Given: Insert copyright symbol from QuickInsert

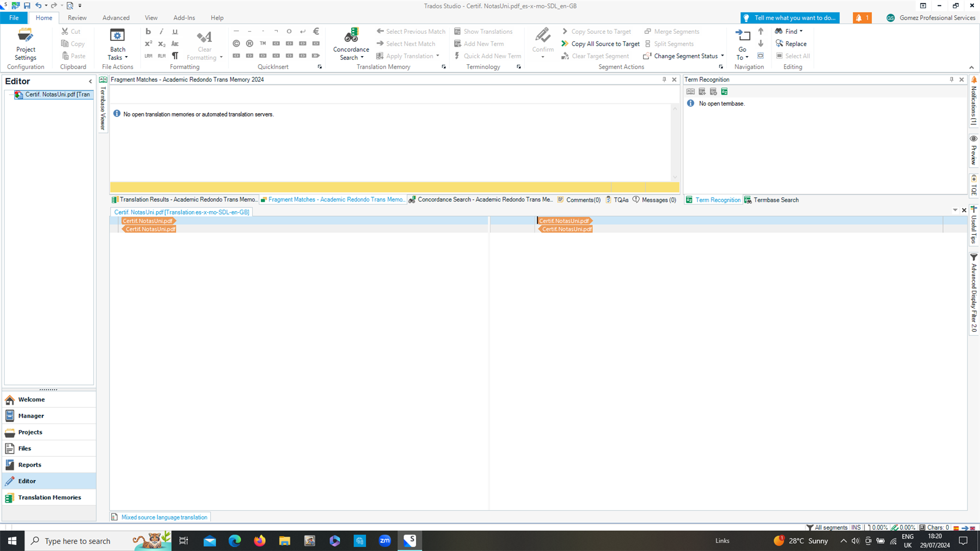Looking at the screenshot, I should pyautogui.click(x=236, y=44).
